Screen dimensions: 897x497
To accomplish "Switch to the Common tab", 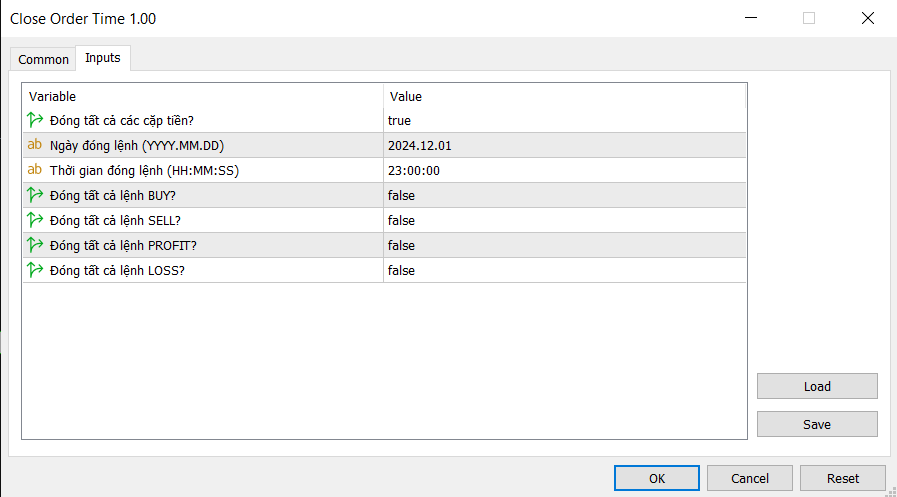I will click(44, 59).
